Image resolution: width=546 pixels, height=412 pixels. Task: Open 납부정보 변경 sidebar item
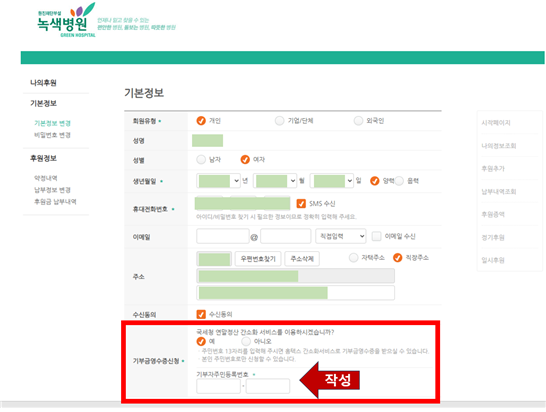click(52, 190)
